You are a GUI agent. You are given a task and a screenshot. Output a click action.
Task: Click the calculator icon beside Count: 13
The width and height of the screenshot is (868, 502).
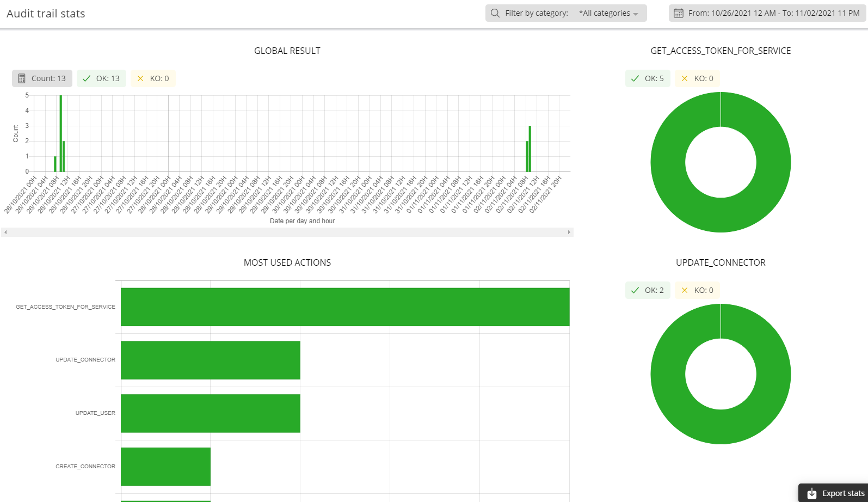pos(22,78)
